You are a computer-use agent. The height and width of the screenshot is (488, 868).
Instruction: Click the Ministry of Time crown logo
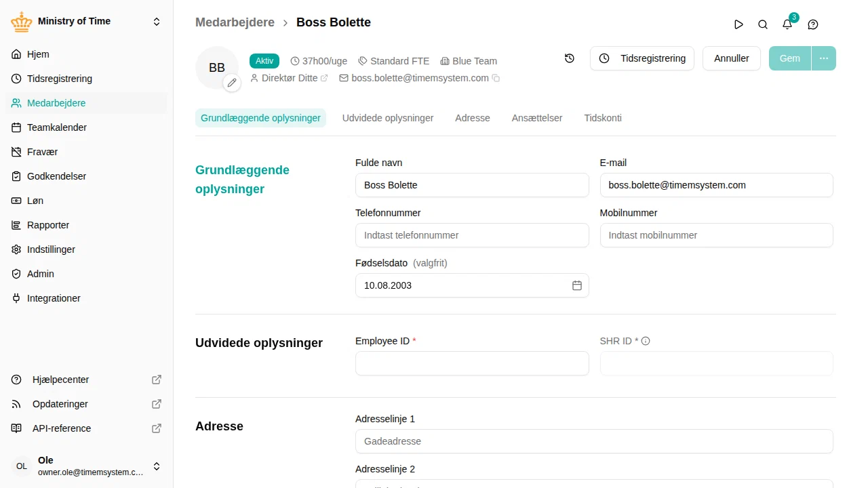click(22, 22)
